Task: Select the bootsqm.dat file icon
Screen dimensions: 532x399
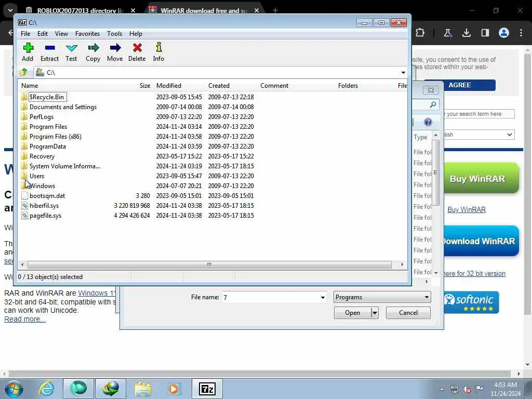Action: click(24, 196)
